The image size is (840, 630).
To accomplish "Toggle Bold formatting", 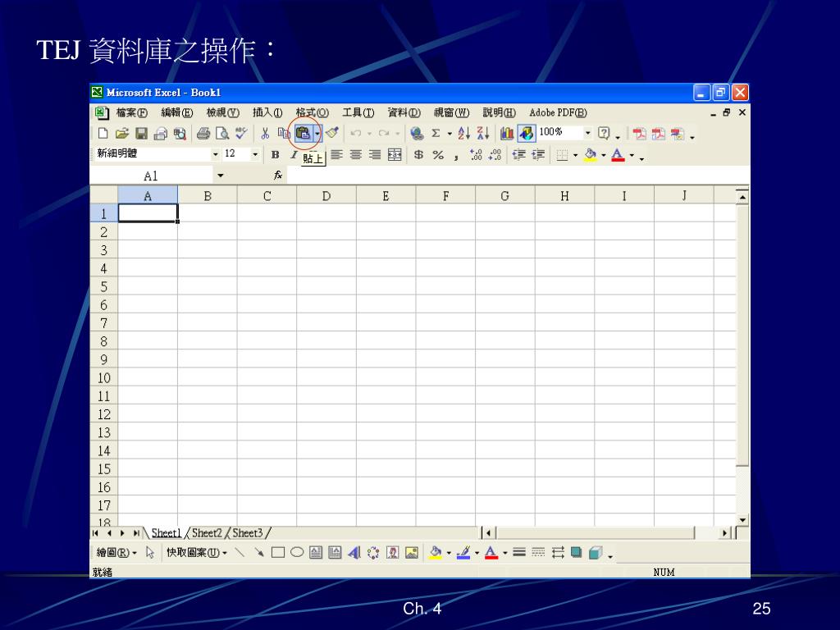I will 275,155.
